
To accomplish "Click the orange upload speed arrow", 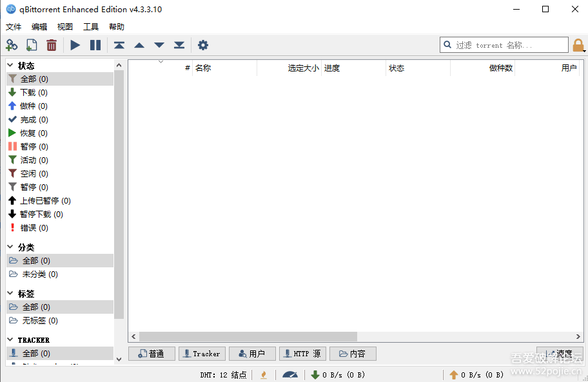I will [x=454, y=375].
